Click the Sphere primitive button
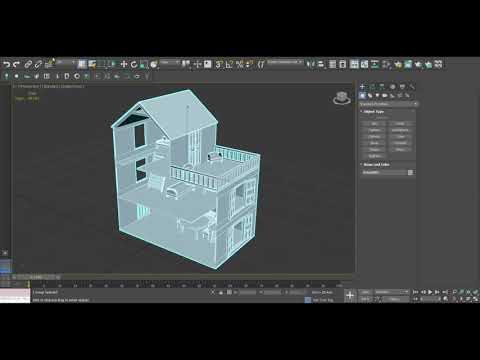Viewport: 480px width, 360px height. coord(374,130)
